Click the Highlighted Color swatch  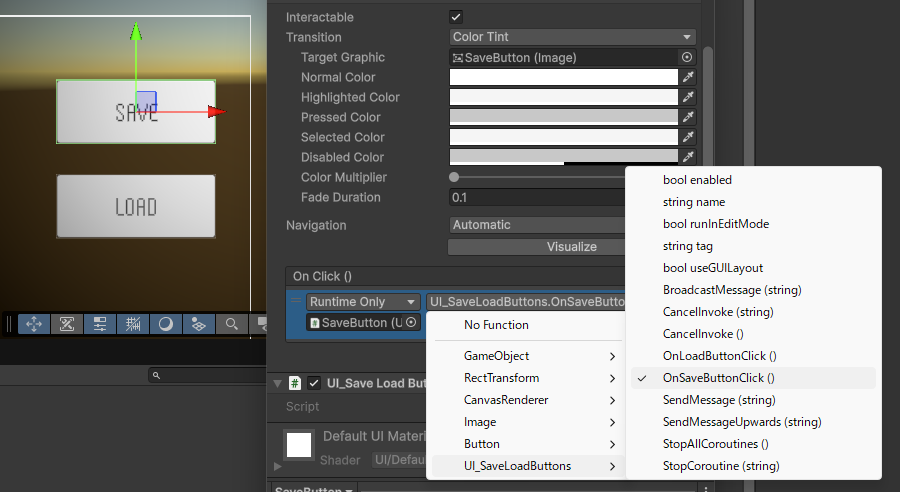pyautogui.click(x=563, y=97)
